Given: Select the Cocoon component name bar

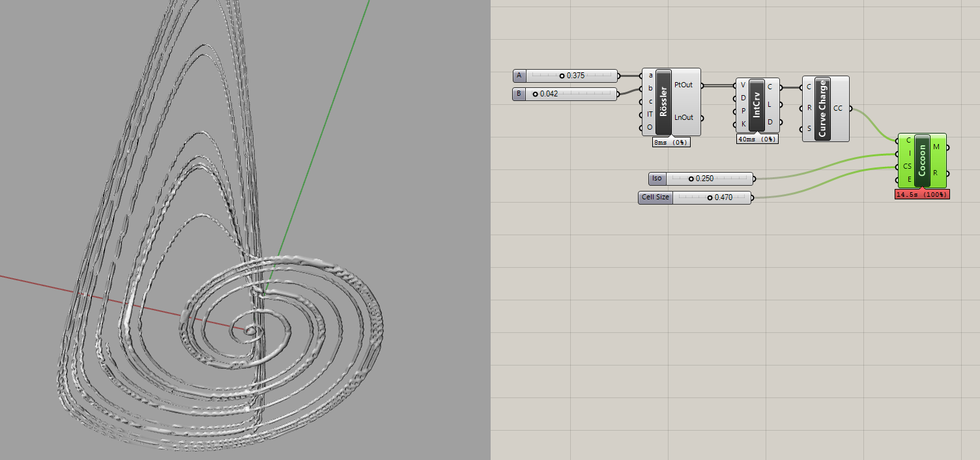Looking at the screenshot, I should (x=922, y=161).
